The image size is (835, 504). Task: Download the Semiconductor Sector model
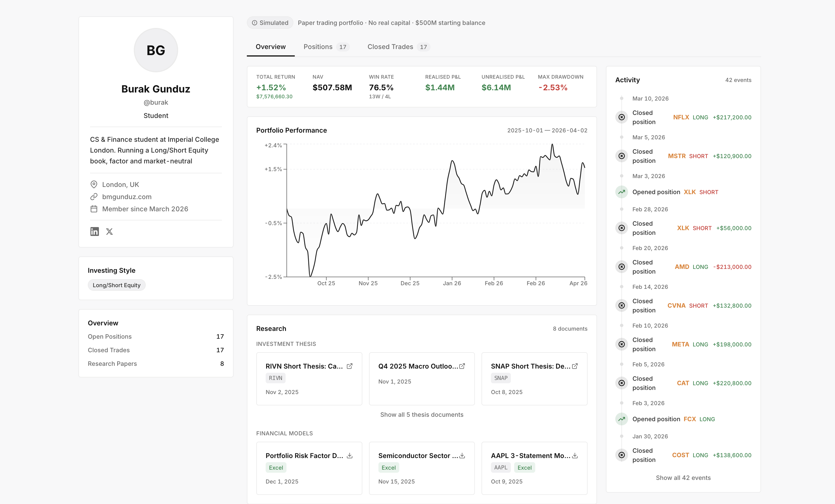click(x=462, y=456)
